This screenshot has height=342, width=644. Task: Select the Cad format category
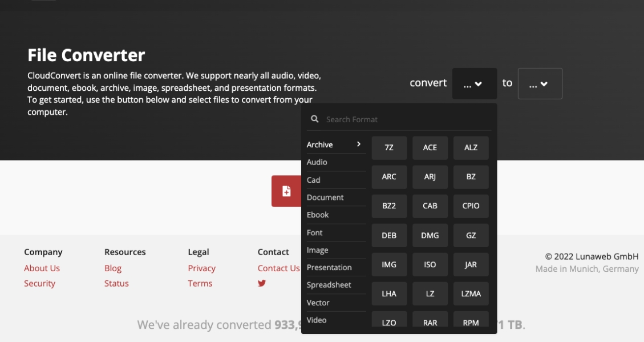336,180
